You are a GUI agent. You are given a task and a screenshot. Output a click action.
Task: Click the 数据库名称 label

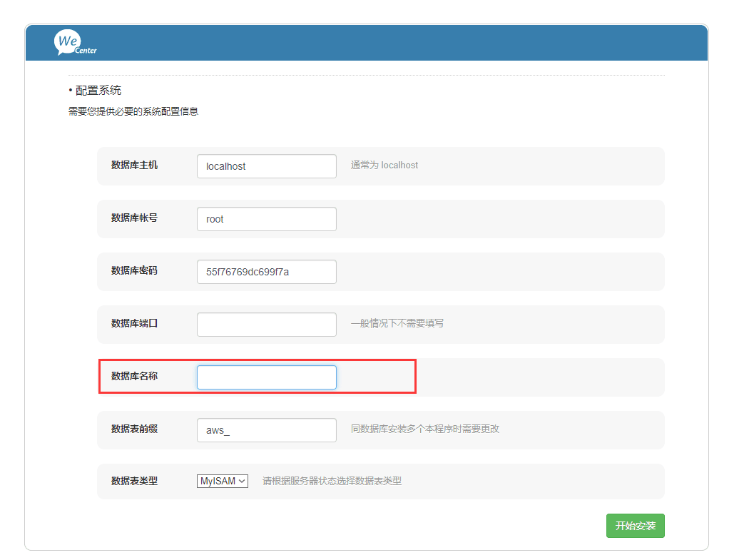(x=134, y=377)
